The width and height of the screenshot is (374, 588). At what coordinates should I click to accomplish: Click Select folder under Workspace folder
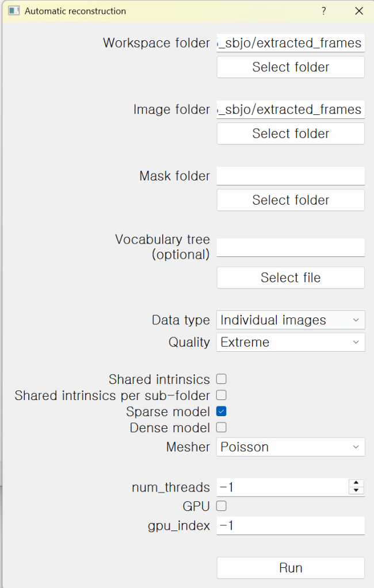[291, 67]
